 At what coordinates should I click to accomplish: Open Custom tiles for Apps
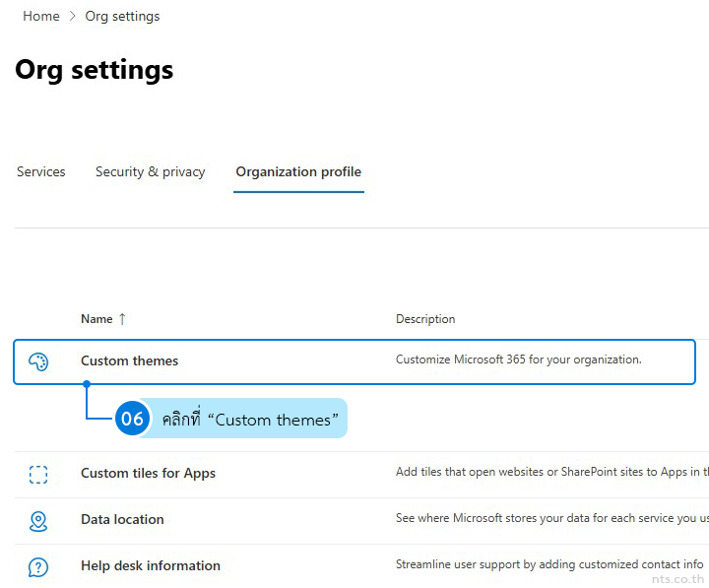tap(148, 473)
